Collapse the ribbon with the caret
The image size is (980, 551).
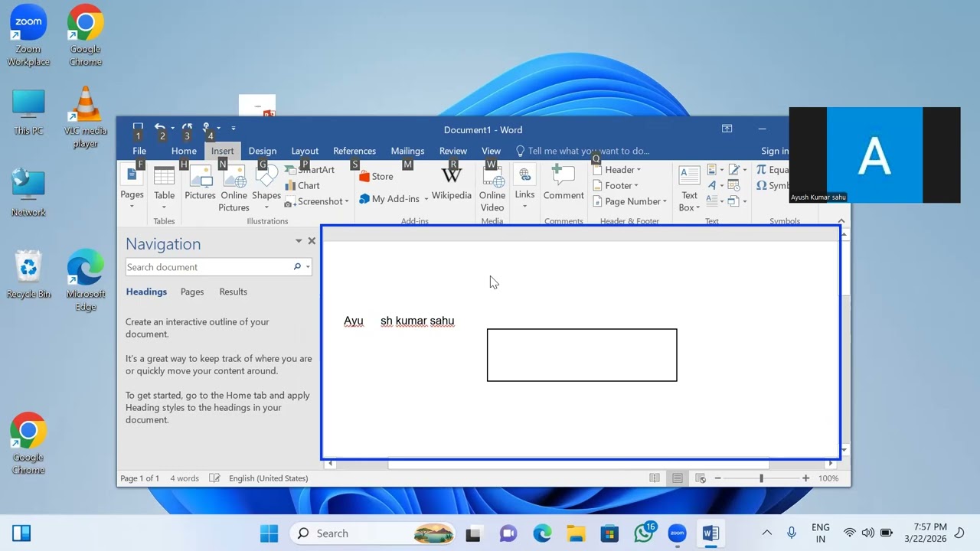point(841,222)
